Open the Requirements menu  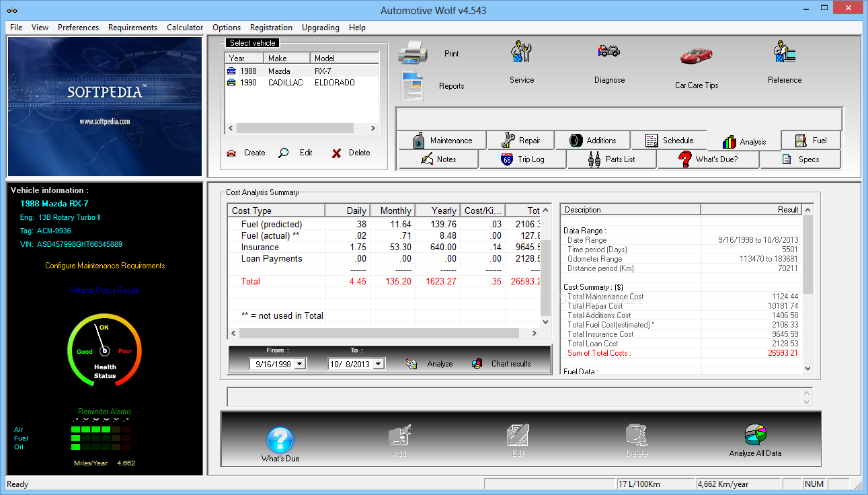(x=132, y=28)
